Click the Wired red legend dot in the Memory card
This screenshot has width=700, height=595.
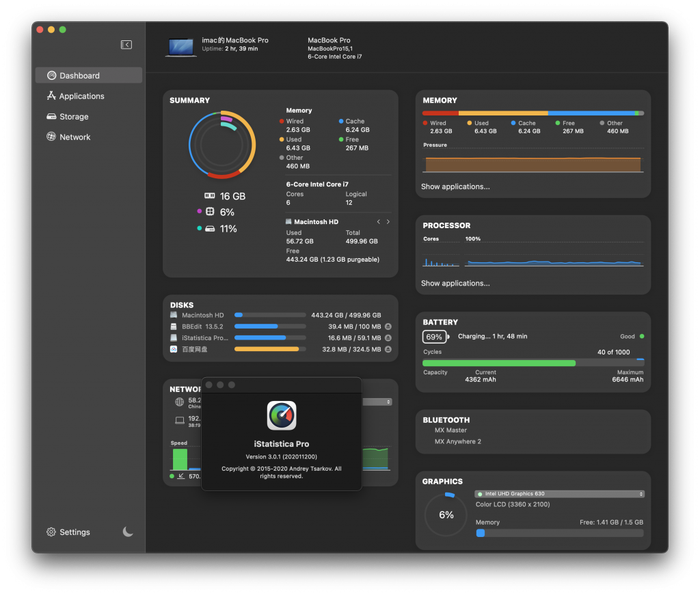click(425, 123)
